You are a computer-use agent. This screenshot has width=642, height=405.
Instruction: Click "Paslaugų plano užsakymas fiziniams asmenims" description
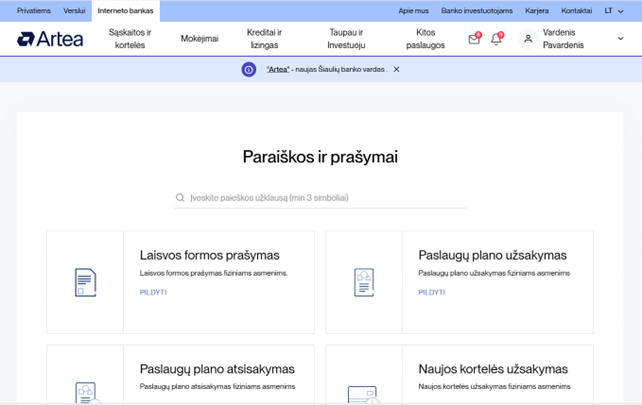494,273
